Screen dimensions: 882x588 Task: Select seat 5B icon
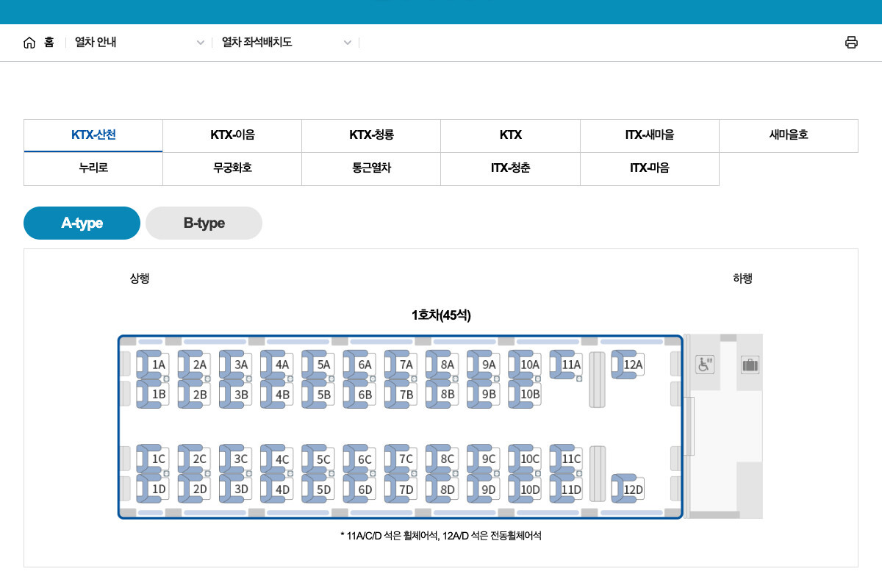[x=318, y=393]
